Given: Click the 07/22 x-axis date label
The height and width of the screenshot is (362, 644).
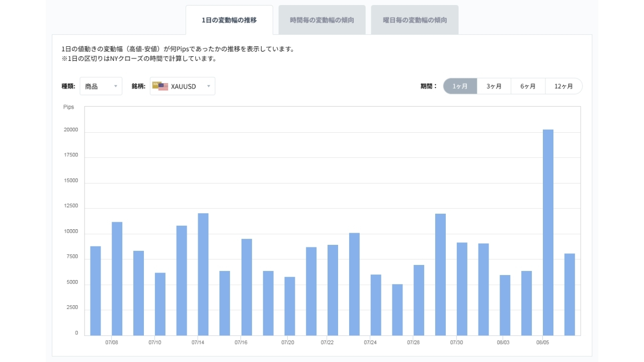Looking at the screenshot, I should [x=327, y=342].
